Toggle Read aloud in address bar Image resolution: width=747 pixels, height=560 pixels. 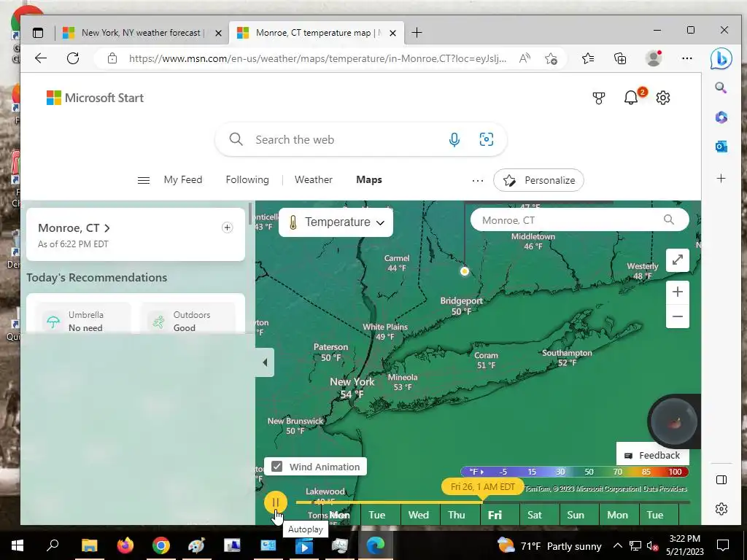(525, 58)
